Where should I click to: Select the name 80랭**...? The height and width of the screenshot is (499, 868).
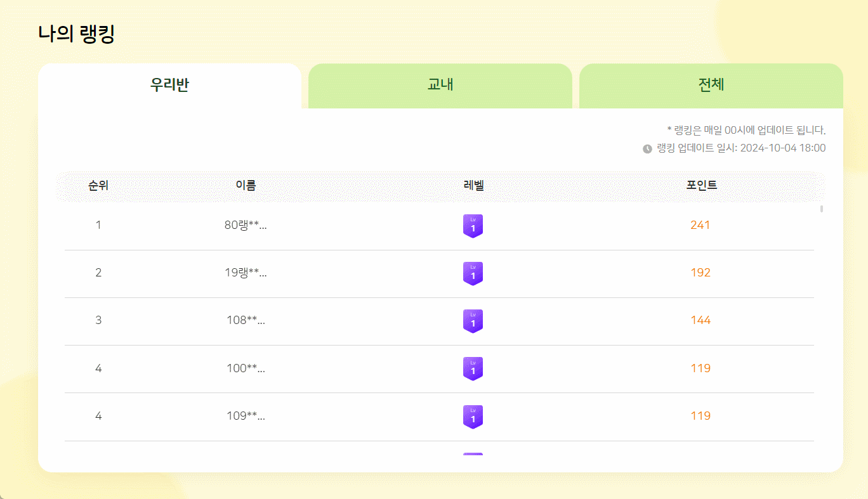[x=246, y=225]
